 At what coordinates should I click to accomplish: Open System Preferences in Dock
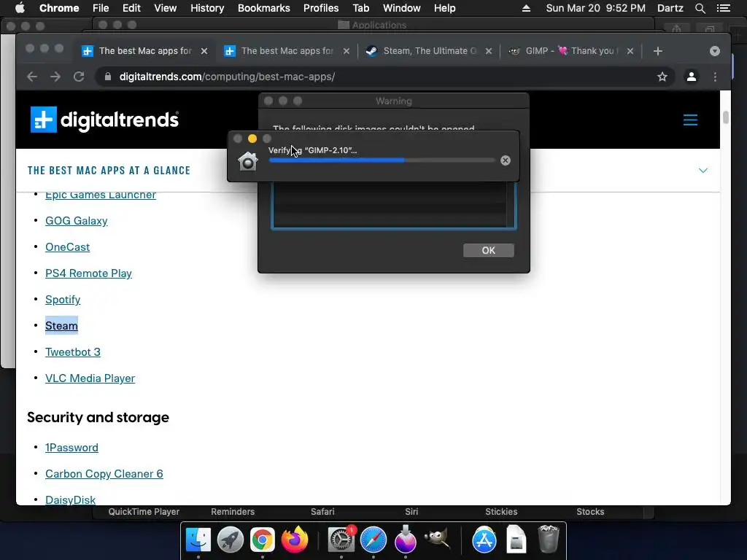pos(341,540)
